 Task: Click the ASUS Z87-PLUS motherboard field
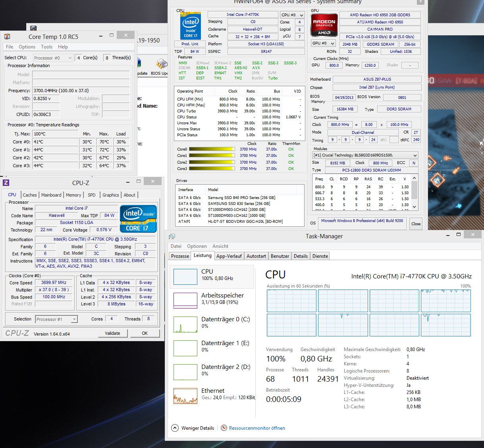(x=377, y=79)
